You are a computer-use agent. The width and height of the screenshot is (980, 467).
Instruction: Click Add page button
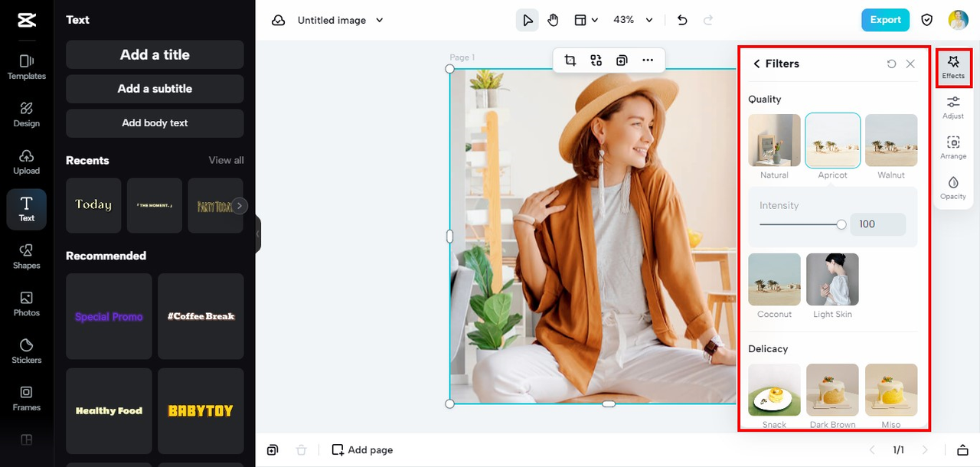pyautogui.click(x=362, y=450)
